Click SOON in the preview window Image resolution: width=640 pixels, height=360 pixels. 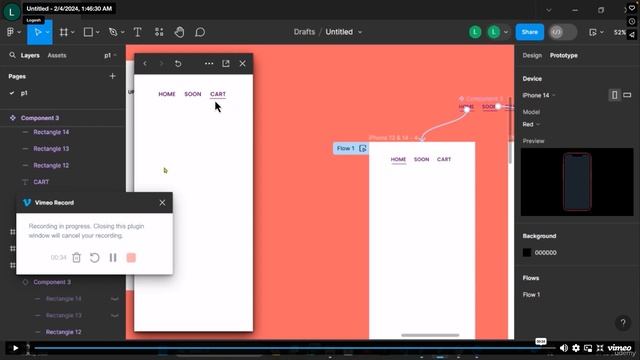193,94
